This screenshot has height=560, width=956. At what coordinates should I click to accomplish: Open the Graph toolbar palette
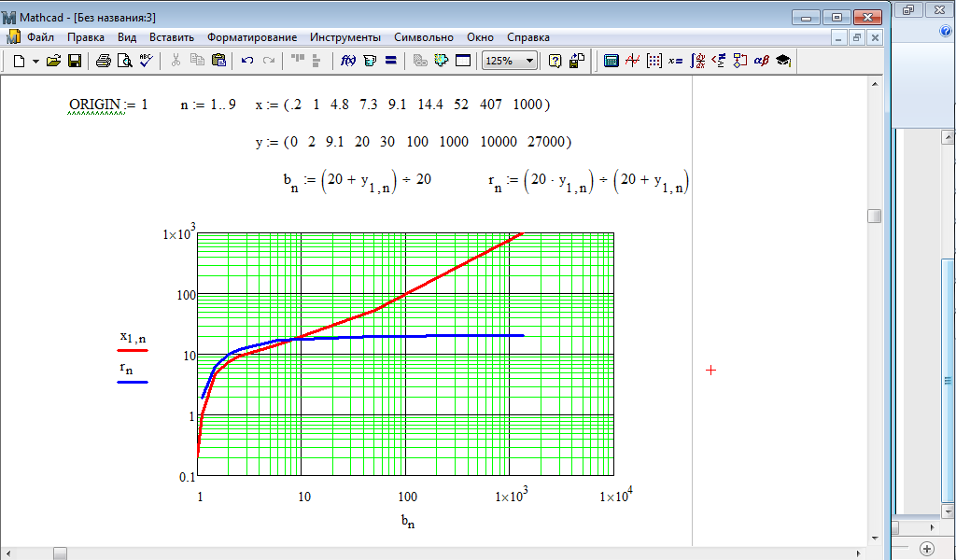coord(633,61)
